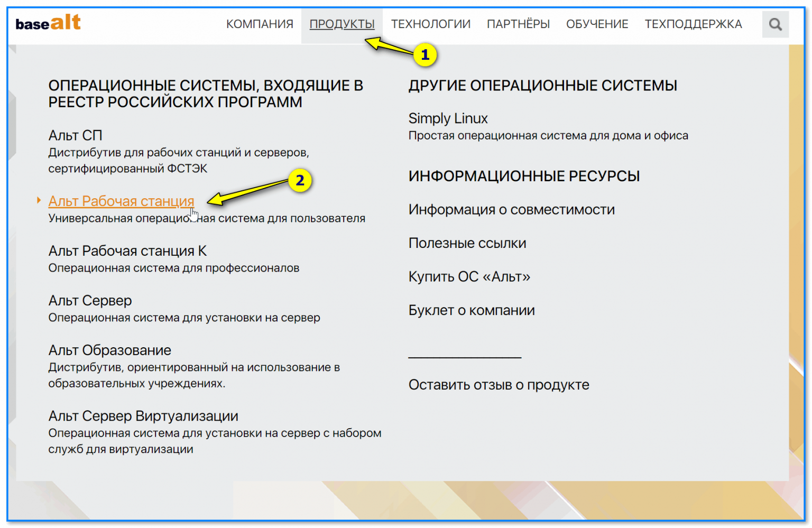
Task: Click Оставить отзыв о продукте
Action: (x=499, y=385)
